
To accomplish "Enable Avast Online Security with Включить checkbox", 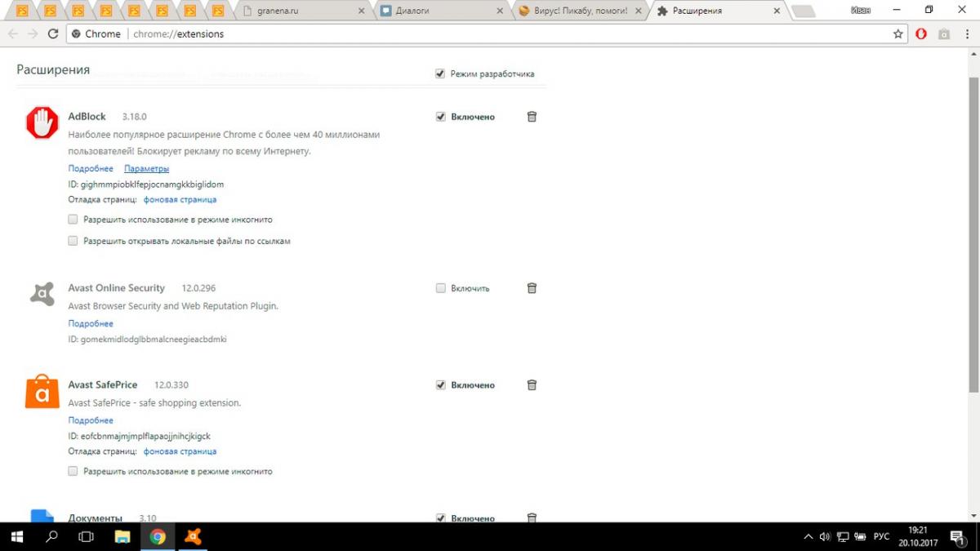I will [441, 288].
